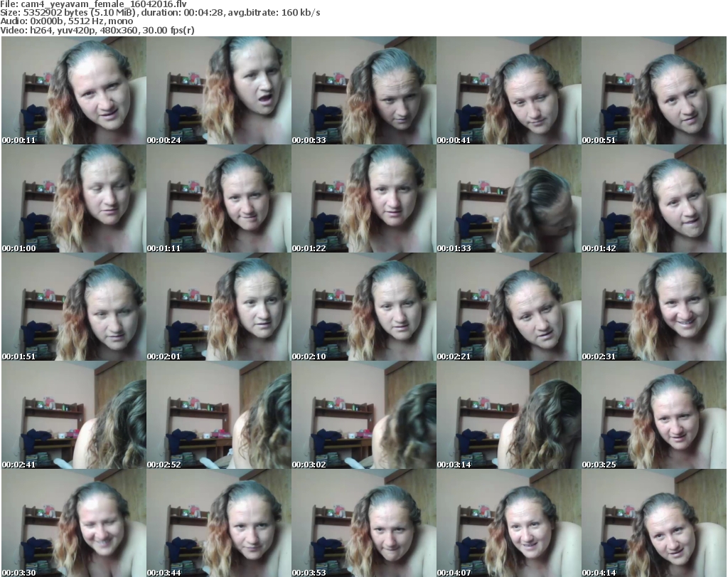Select the thumbnail stamped 00:00:11

click(74, 90)
